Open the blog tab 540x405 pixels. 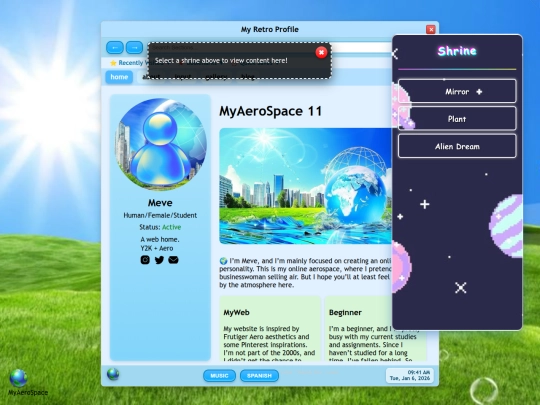248,77
